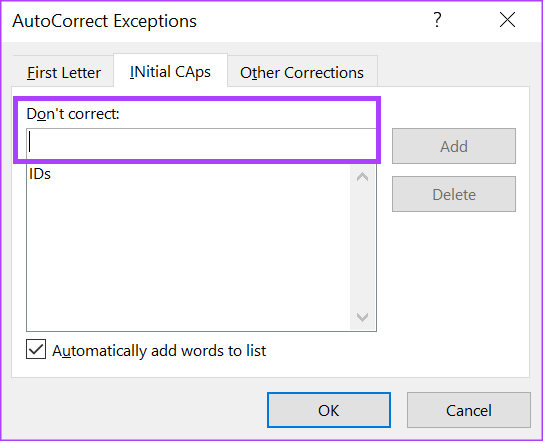Confirm changes with the OK button

pos(329,410)
